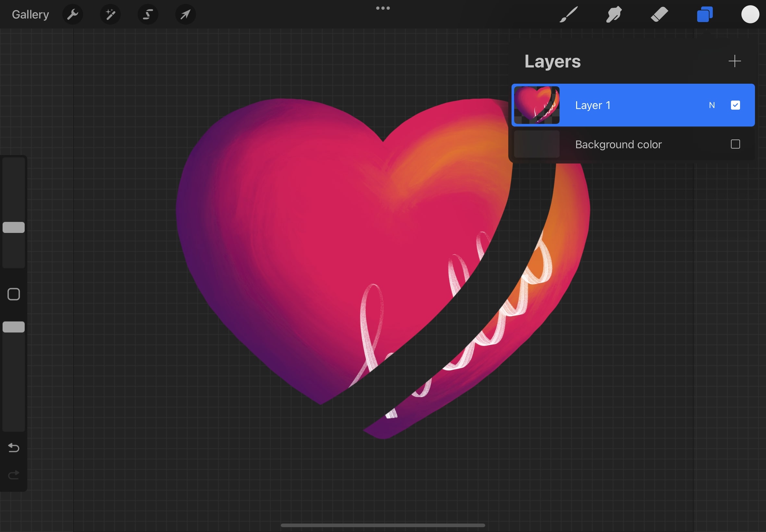
Task: Add a new layer with plus
Action: click(734, 61)
